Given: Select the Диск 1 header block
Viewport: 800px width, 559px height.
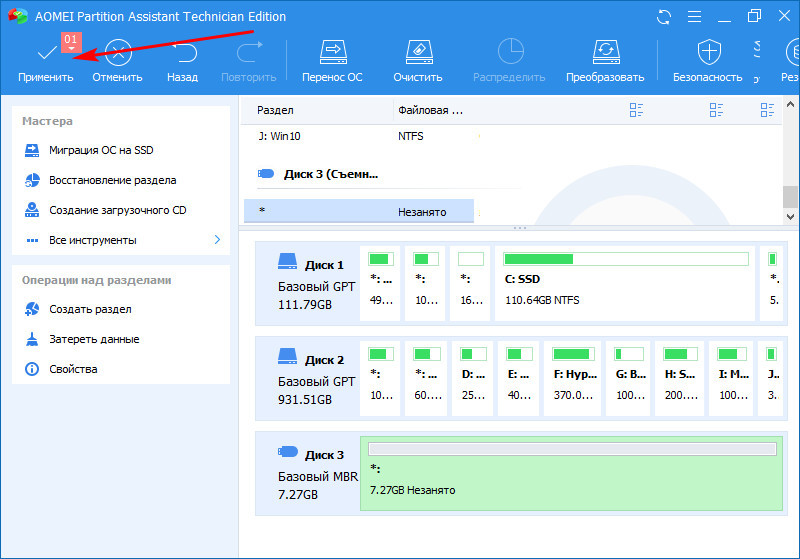Looking at the screenshot, I should 309,283.
